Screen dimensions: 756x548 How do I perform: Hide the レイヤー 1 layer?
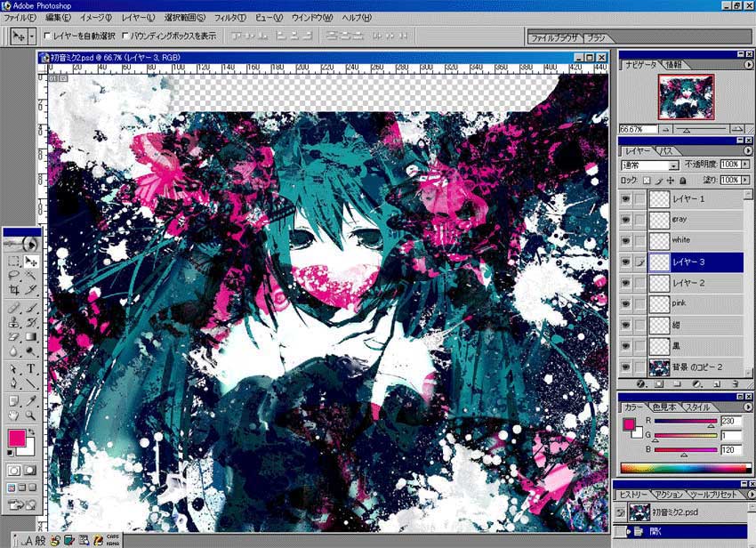[x=625, y=199]
